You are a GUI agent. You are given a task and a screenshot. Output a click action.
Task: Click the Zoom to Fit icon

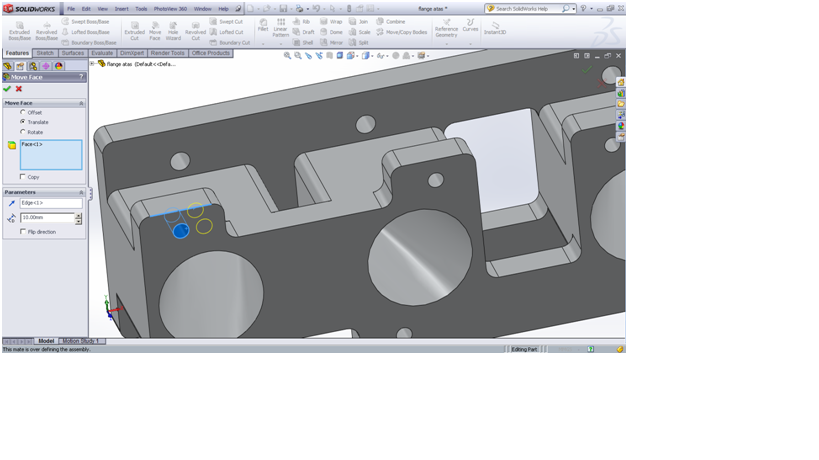287,56
